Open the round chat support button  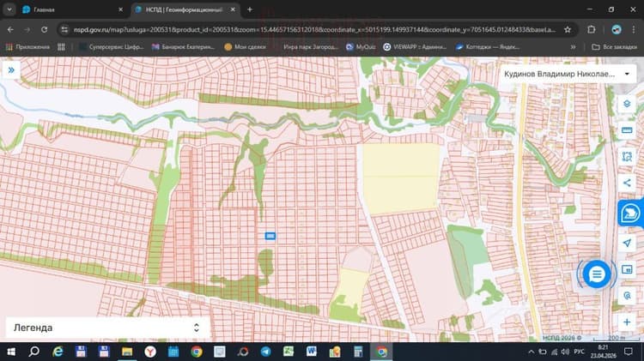(597, 274)
